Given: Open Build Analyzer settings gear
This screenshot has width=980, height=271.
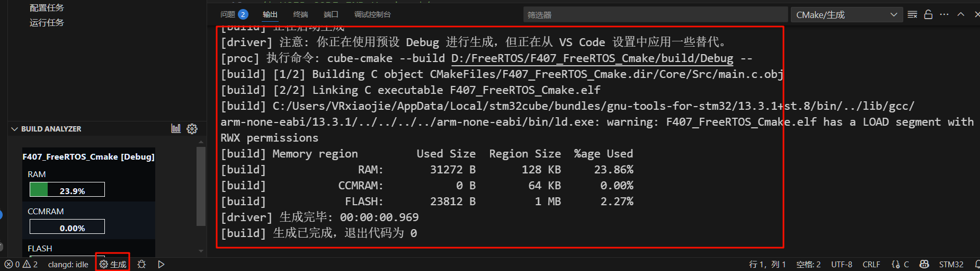Looking at the screenshot, I should (192, 128).
